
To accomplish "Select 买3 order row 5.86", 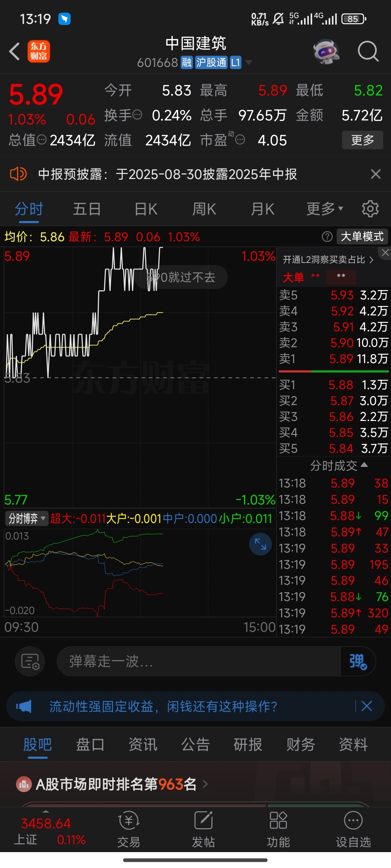I will (x=333, y=417).
